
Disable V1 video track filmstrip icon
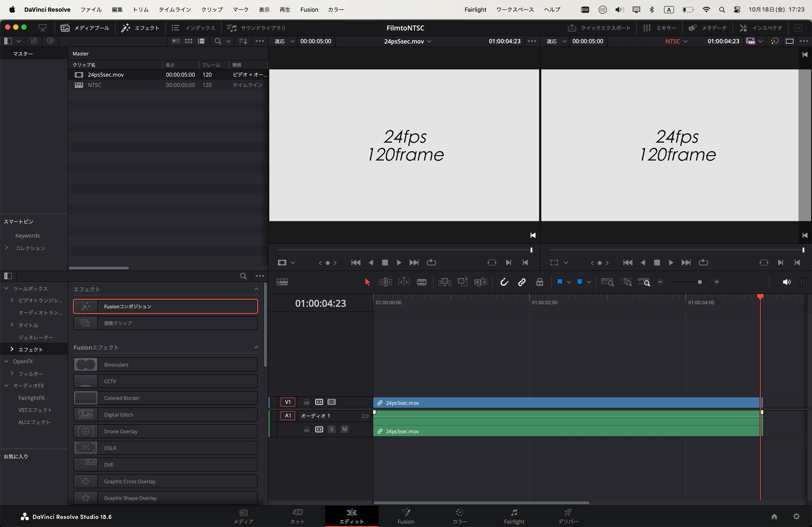(332, 402)
